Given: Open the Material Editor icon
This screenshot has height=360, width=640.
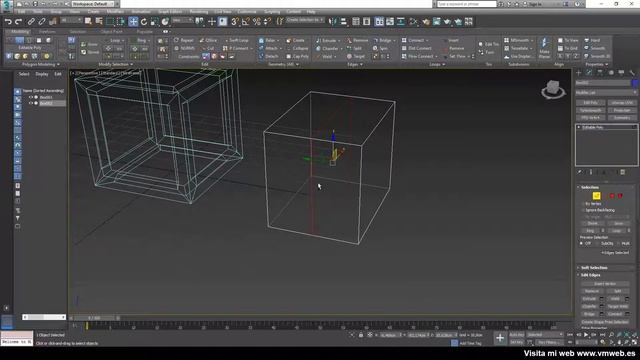Looking at the screenshot, I should coord(413,21).
